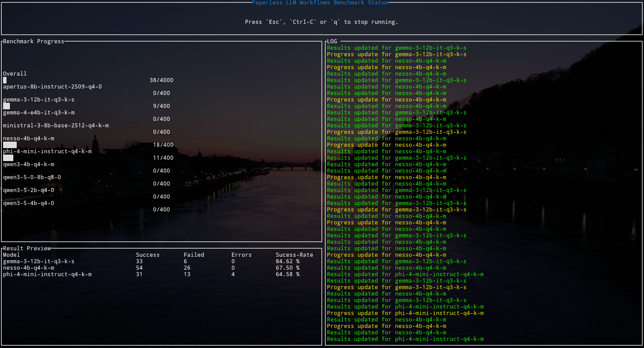Click the gemma-3-12b-it-q3-k-s progress bar
The image size is (644, 348).
coord(6,106)
